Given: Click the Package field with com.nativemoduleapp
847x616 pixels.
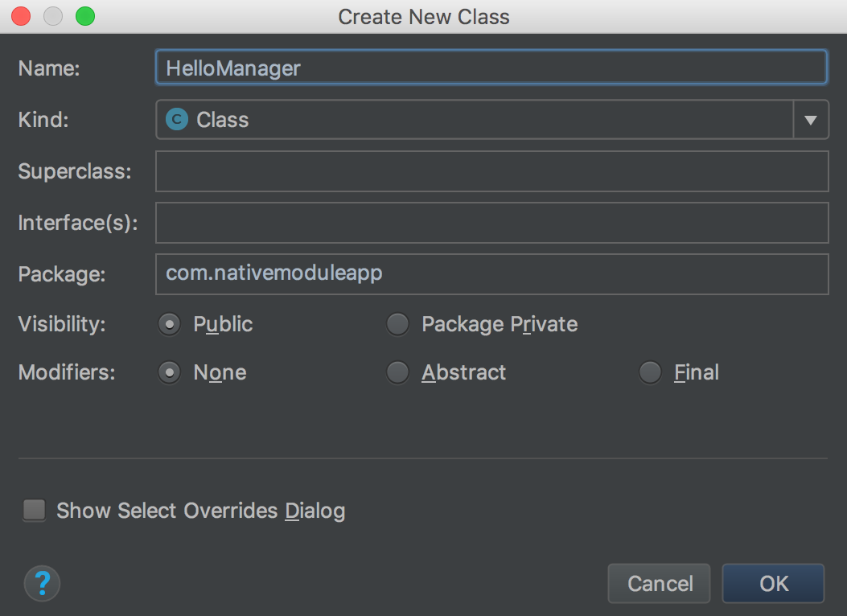Looking at the screenshot, I should point(491,274).
